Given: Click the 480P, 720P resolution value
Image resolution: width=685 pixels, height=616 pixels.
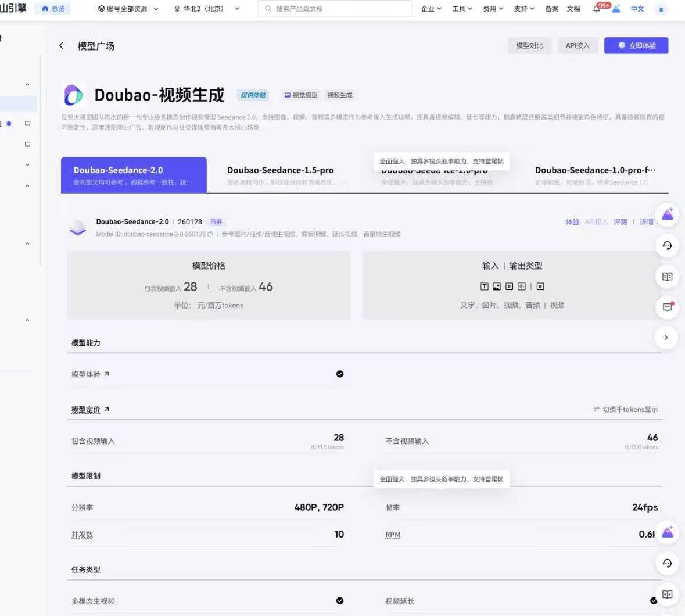Looking at the screenshot, I should (x=319, y=508).
